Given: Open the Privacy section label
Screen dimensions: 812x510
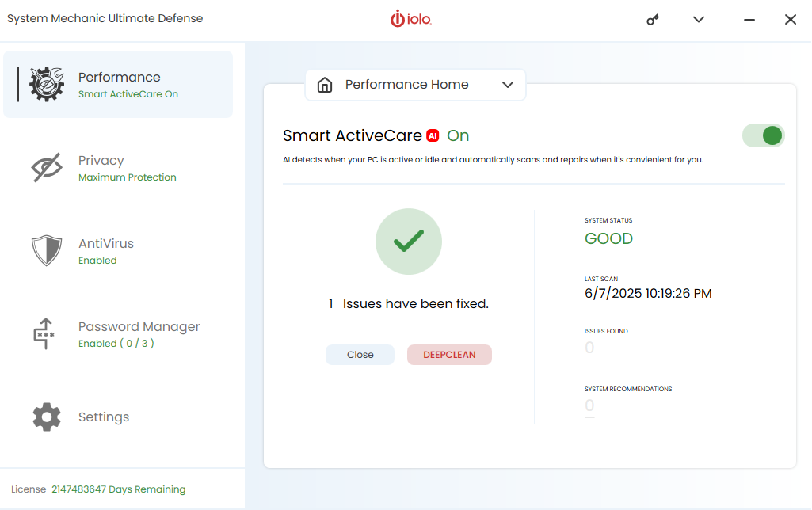Looking at the screenshot, I should pos(101,161).
